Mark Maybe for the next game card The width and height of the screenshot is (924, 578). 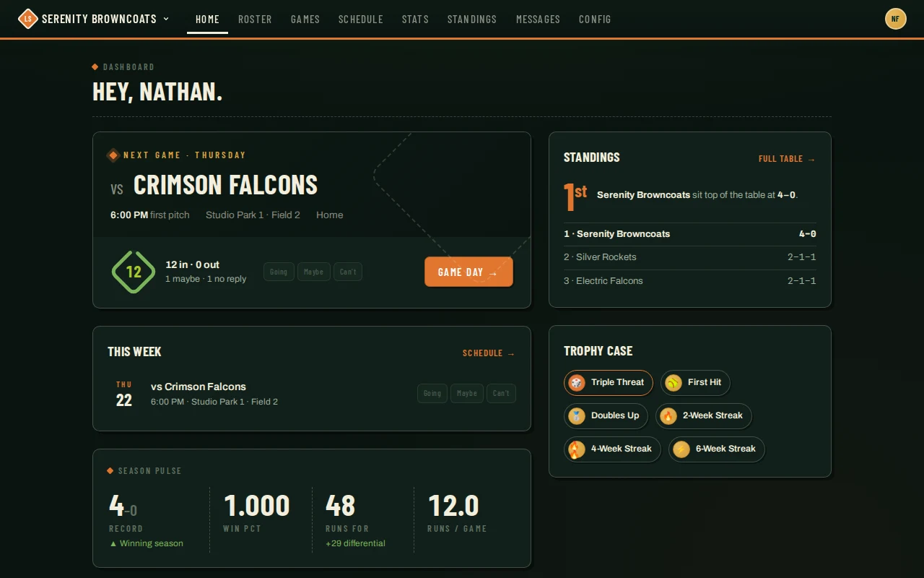pos(313,272)
